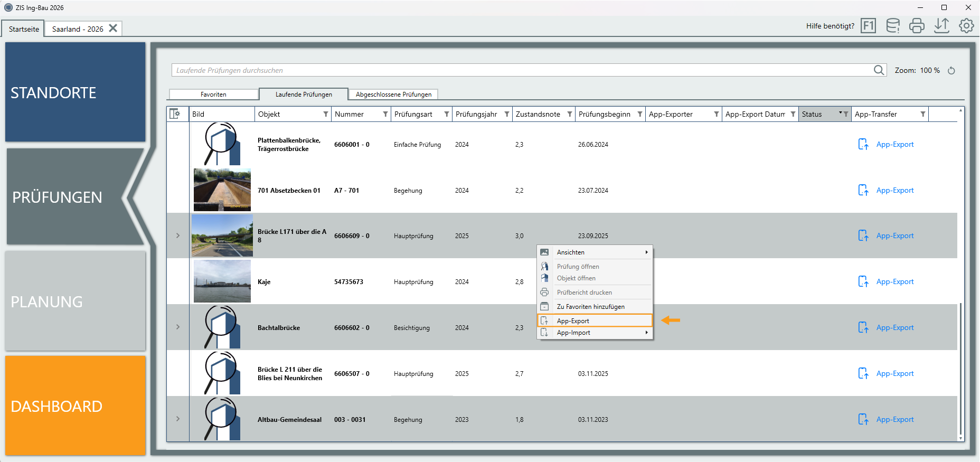Image resolution: width=980 pixels, height=462 pixels.
Task: Close the Saarland - 2026 tab
Action: [113, 29]
